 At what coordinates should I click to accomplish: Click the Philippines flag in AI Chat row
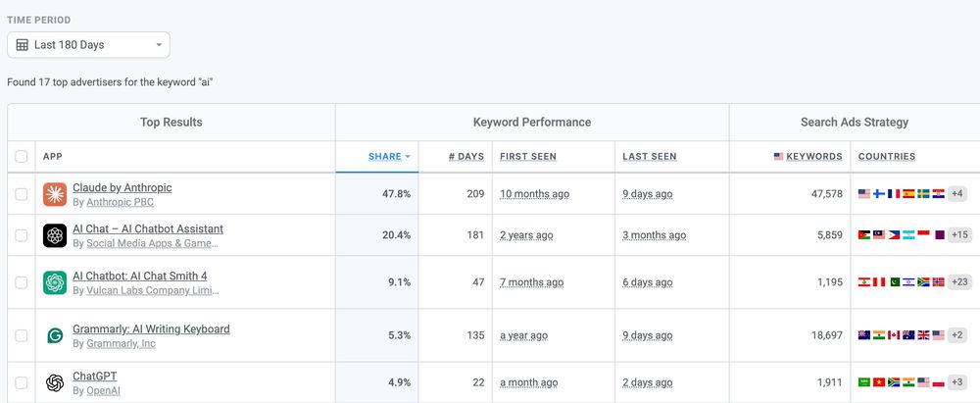(894, 235)
